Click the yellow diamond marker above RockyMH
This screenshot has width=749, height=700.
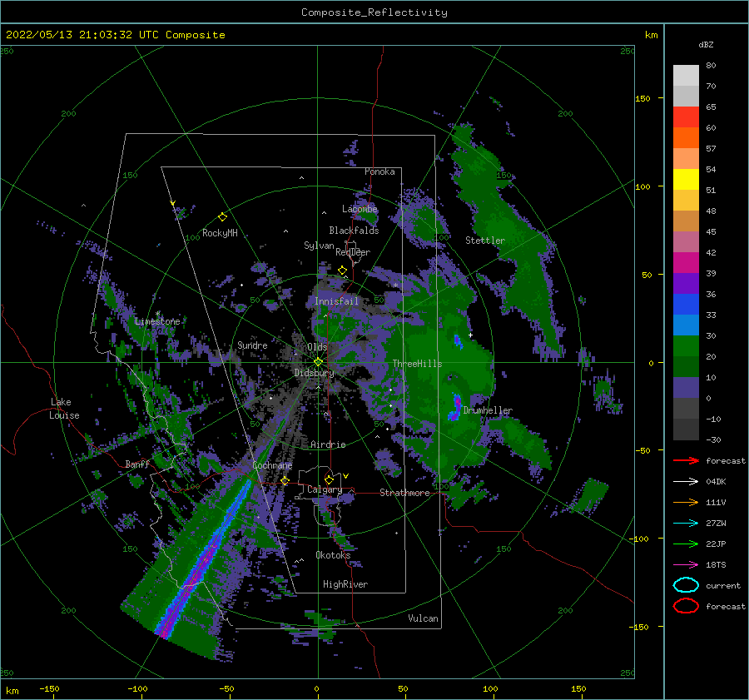pyautogui.click(x=222, y=217)
